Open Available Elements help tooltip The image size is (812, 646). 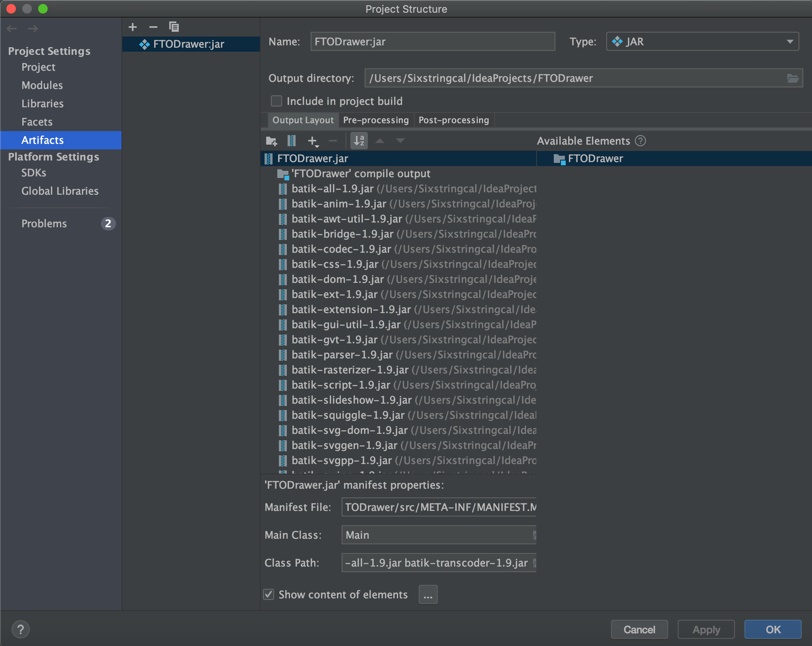[x=641, y=141]
